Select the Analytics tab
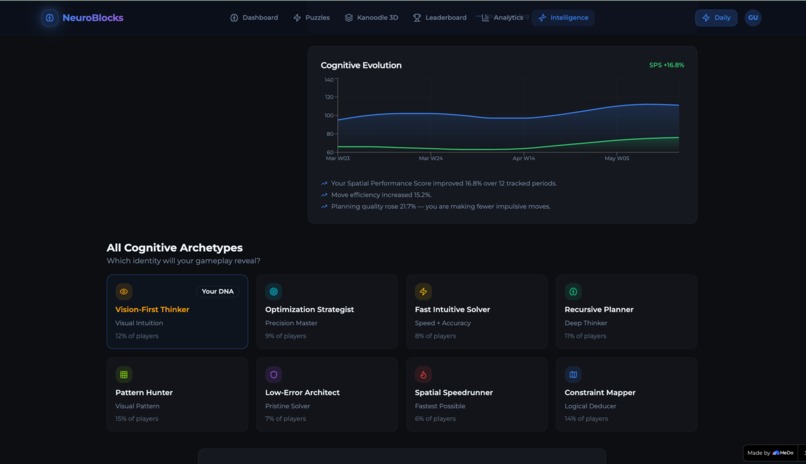Image resolution: width=806 pixels, height=464 pixels. (x=502, y=18)
